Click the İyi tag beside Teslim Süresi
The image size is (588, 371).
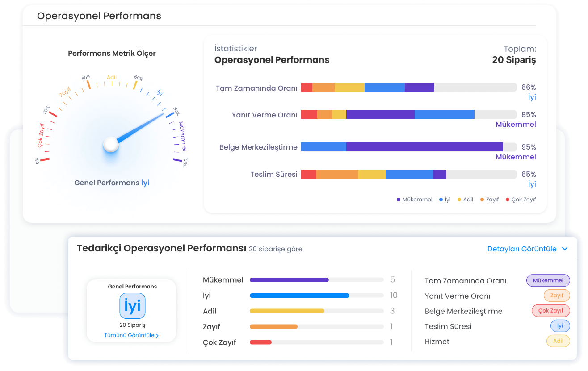click(x=560, y=326)
